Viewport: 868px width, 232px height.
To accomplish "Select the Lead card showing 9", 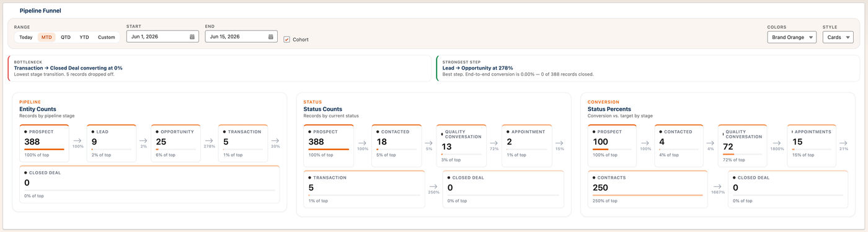I will pos(112,143).
